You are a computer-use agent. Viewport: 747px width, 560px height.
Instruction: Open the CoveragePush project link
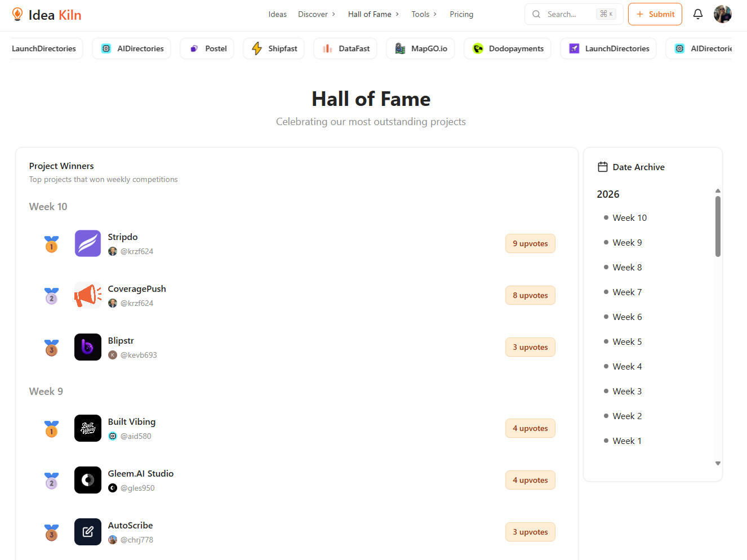point(137,288)
